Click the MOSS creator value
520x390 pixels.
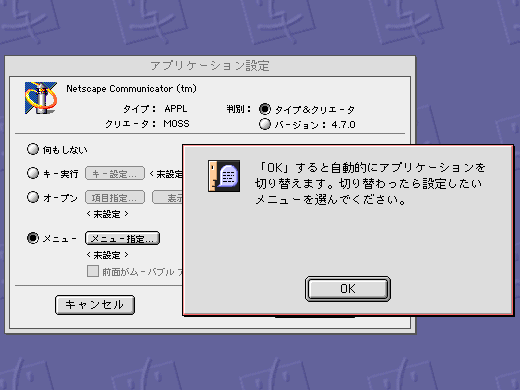pyautogui.click(x=176, y=124)
